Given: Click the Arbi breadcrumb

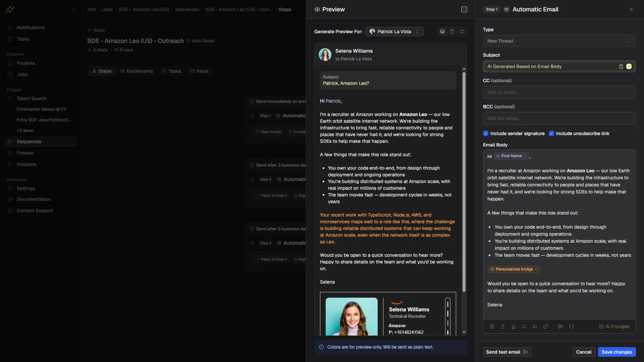Looking at the screenshot, I should [x=91, y=9].
